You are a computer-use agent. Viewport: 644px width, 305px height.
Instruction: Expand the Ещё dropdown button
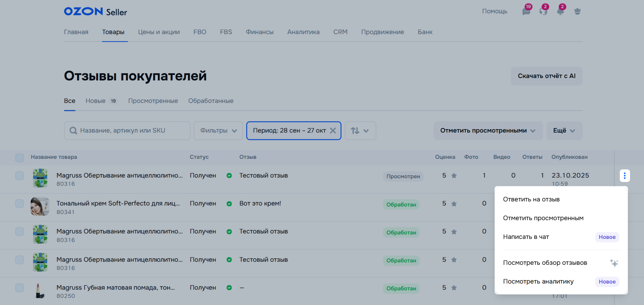tap(564, 131)
